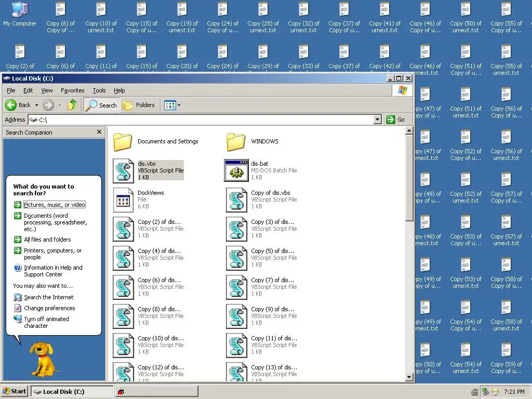Search for Printers, computers, or people
Viewport: 532px width, 399px height.
click(x=52, y=254)
